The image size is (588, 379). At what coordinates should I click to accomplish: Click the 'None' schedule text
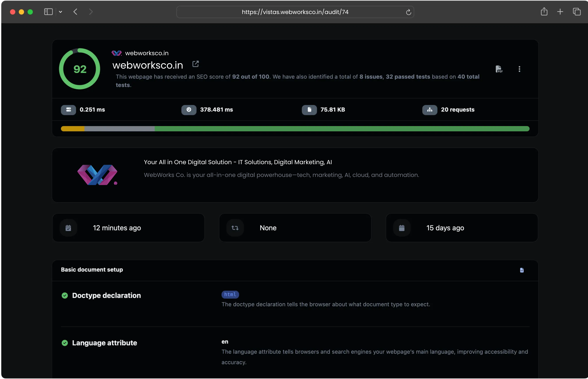point(268,228)
